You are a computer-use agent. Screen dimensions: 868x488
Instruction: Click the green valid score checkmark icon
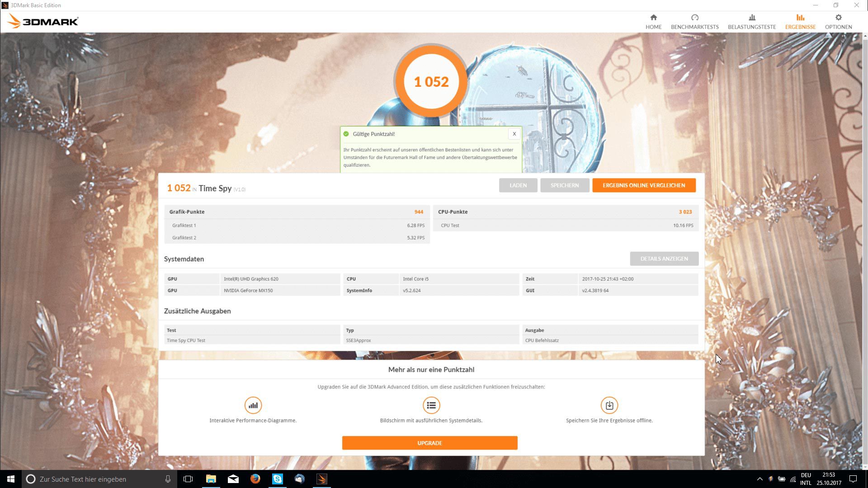pos(346,134)
